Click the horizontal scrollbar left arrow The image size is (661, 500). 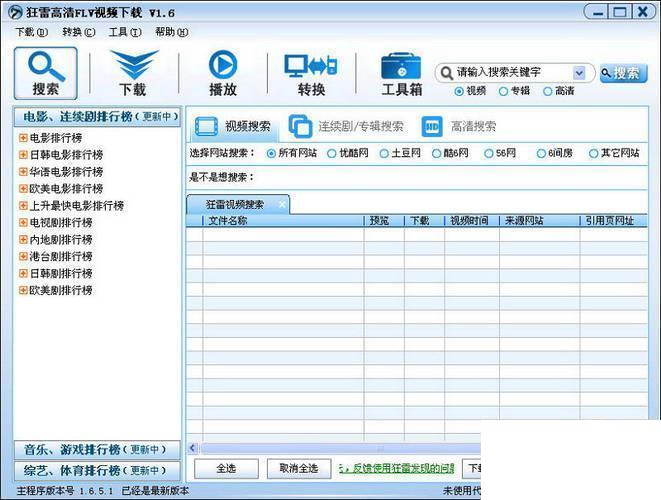(193, 448)
